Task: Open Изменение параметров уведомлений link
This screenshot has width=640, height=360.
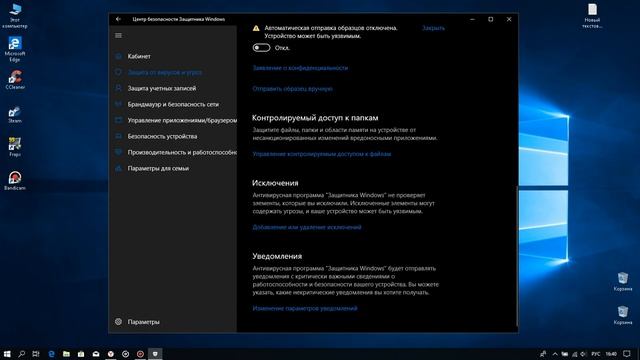Action: 304,309
